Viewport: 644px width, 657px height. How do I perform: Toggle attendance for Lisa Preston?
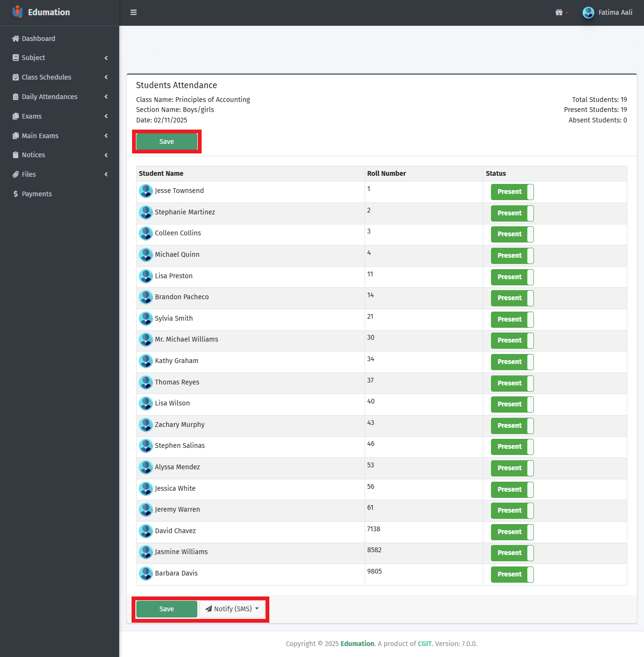click(512, 277)
